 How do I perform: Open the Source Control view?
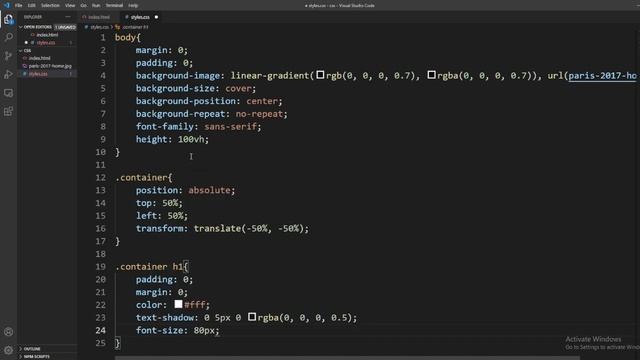point(8,56)
